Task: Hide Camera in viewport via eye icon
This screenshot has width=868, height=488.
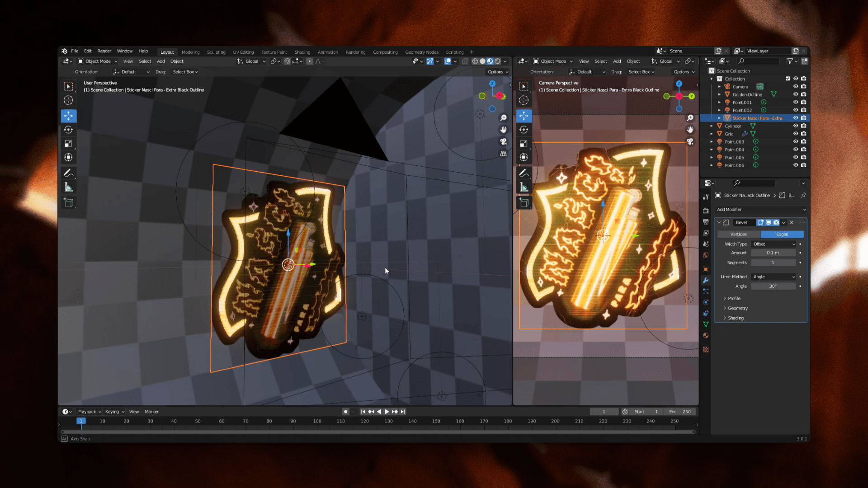Action: click(796, 87)
